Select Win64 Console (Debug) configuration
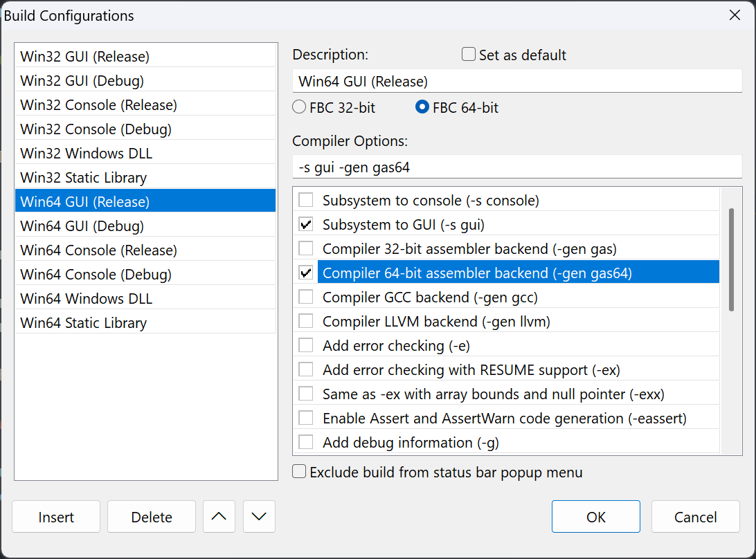This screenshot has height=559, width=756. tap(145, 274)
